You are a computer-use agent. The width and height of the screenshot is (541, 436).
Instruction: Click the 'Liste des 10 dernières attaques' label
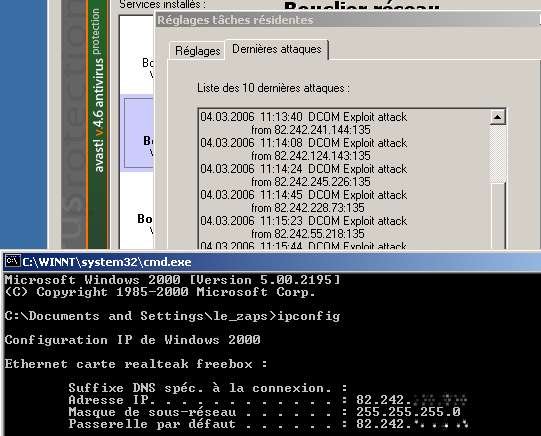(x=273, y=88)
